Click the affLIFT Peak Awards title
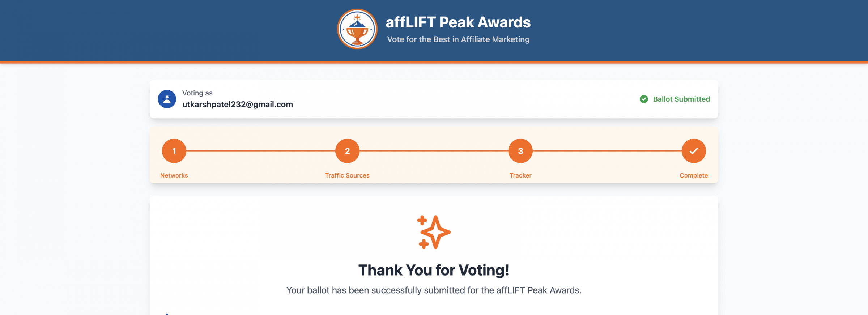Viewport: 868px width, 315px height. point(458,22)
